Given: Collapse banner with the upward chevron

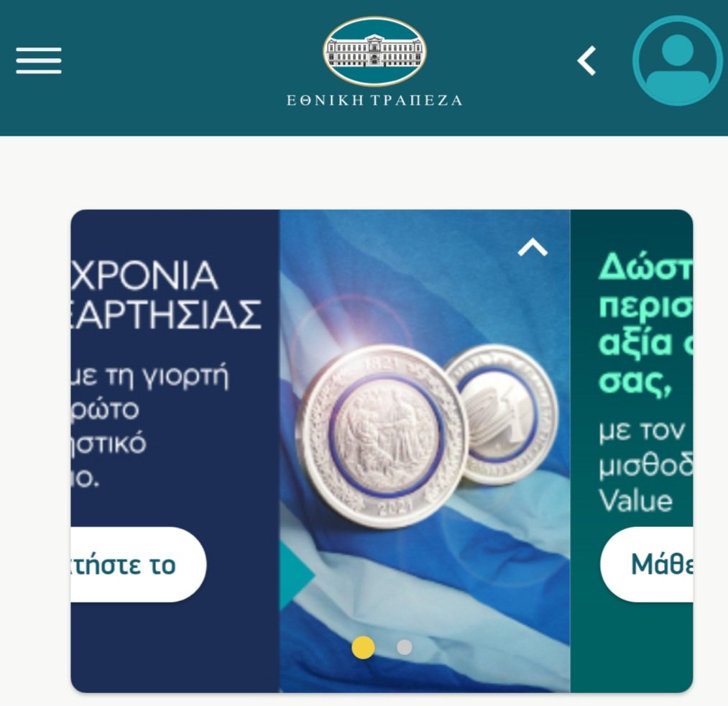Looking at the screenshot, I should coord(533,247).
